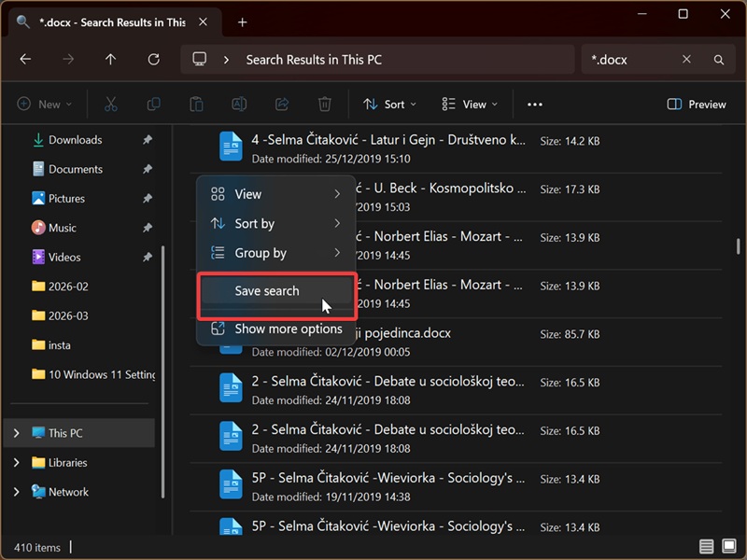The image size is (747, 560).
Task: Go back with the back arrow
Action: pos(25,60)
